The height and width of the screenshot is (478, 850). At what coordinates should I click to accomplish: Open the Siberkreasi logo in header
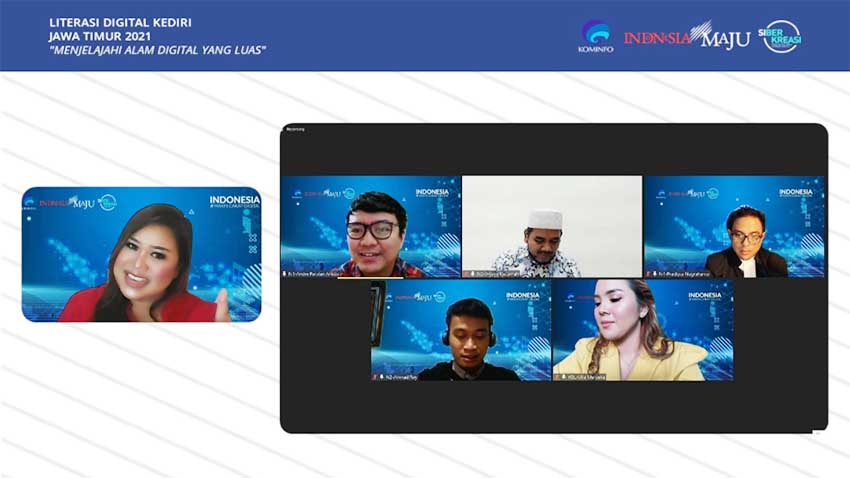click(782, 36)
